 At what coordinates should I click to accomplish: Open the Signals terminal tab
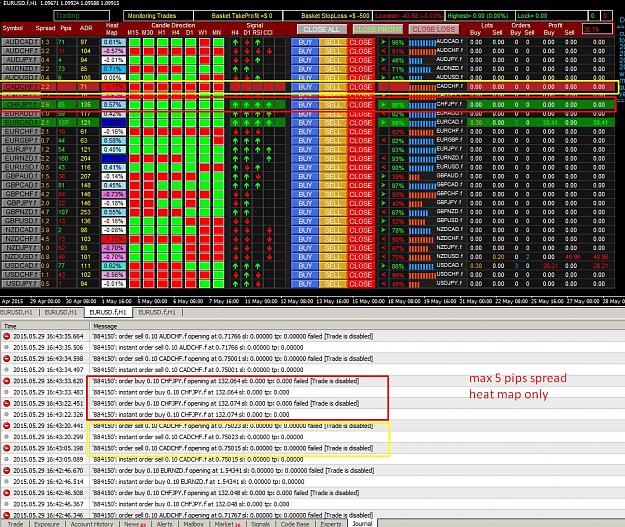260,523
